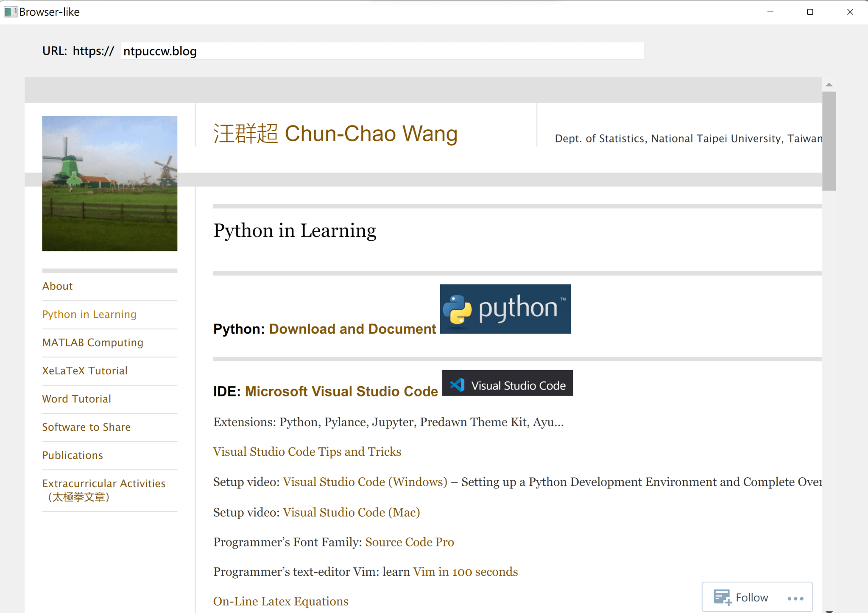868x613 pixels.
Task: Click the Python logo image
Action: 505,308
